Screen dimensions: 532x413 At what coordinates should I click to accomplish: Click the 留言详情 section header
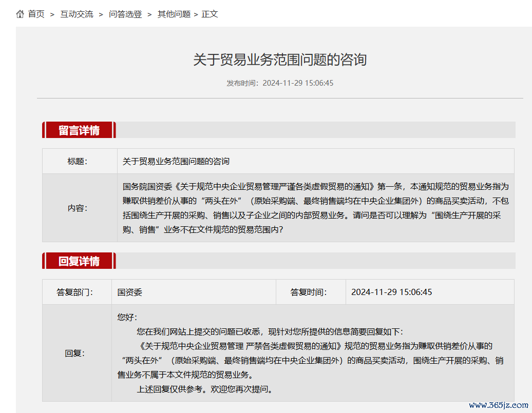point(79,130)
